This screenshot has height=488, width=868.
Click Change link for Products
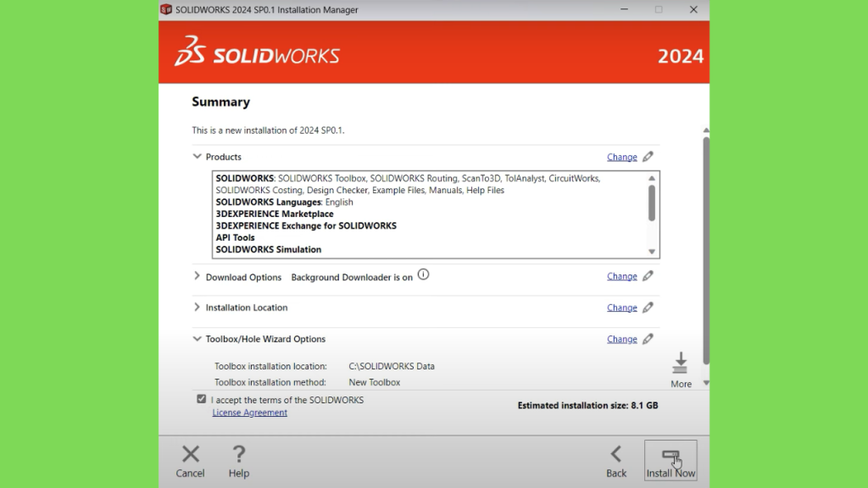pos(621,157)
